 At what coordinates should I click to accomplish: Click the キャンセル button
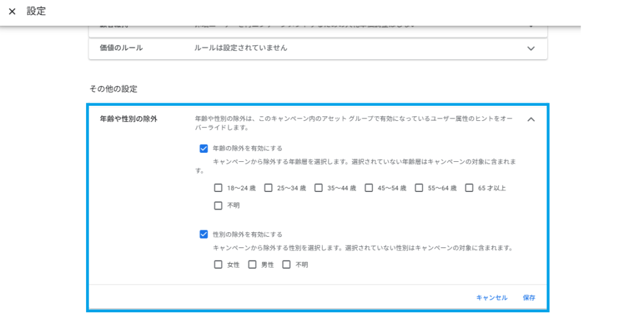[x=491, y=298]
